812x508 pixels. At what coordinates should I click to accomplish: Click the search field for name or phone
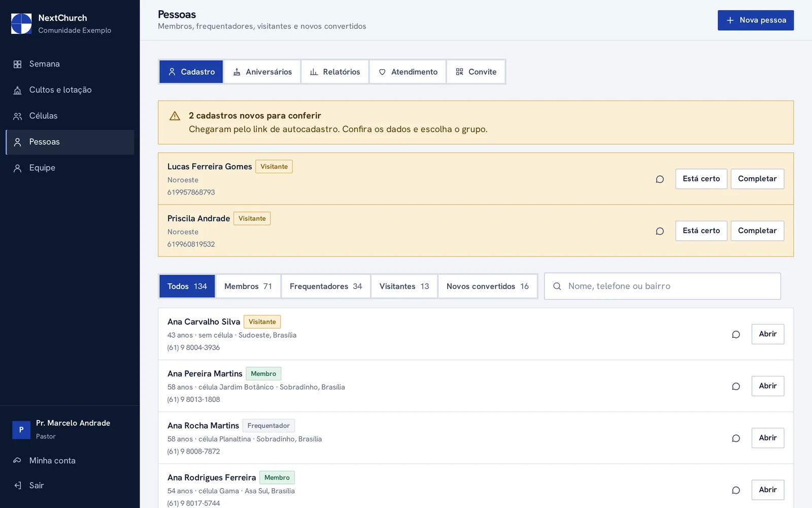(x=662, y=286)
